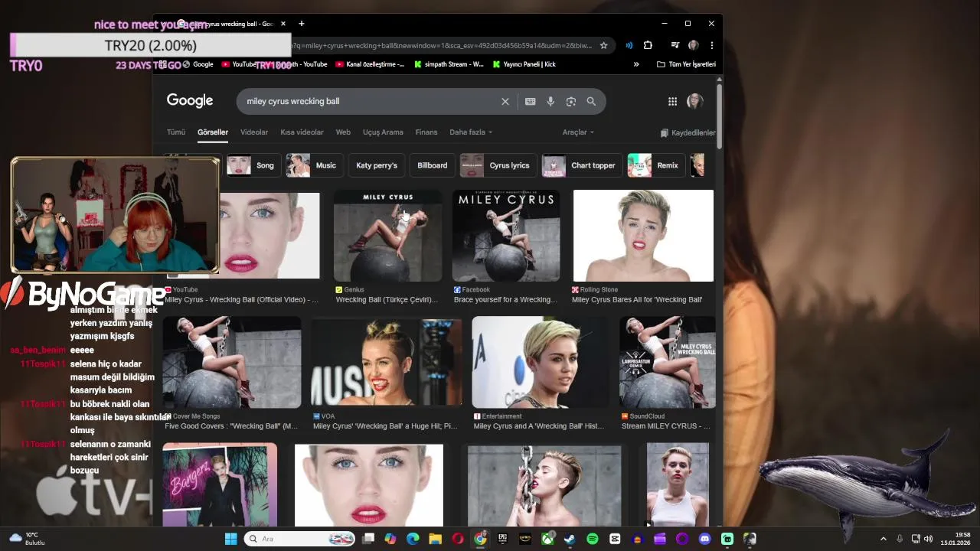The height and width of the screenshot is (551, 980).
Task: Switch to the Tümü results tab
Action: click(176, 132)
